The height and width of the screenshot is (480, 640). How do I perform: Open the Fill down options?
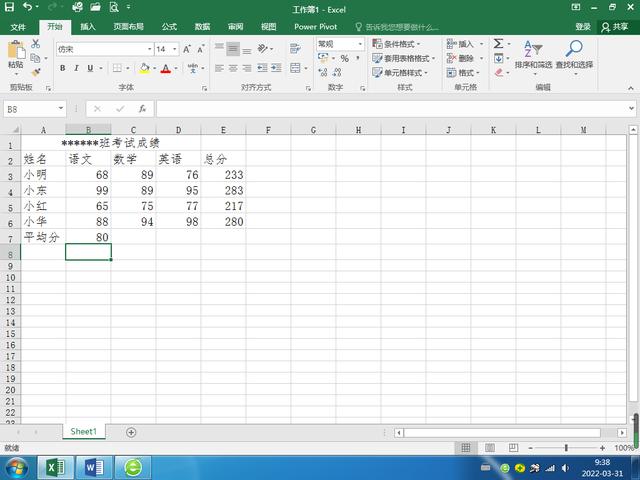pyautogui.click(x=499, y=58)
